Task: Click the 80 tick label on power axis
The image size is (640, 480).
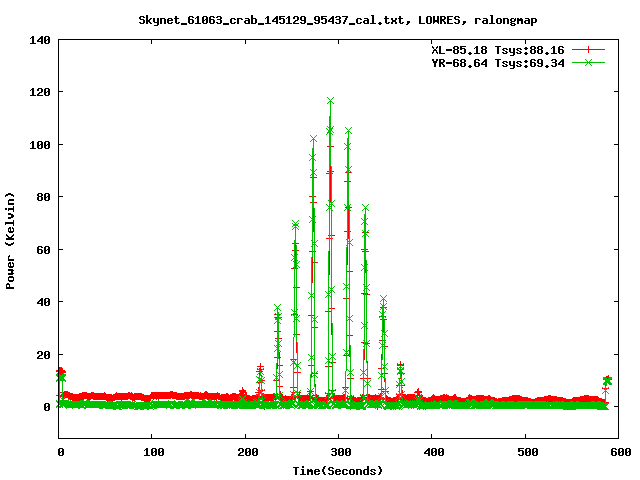Action: pos(43,197)
